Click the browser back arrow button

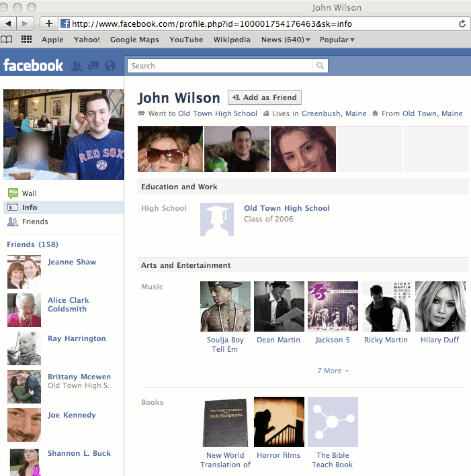pos(7,23)
